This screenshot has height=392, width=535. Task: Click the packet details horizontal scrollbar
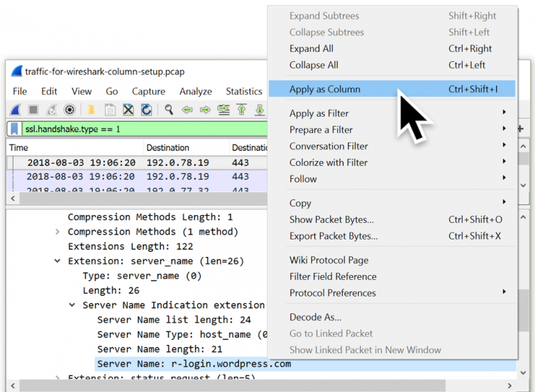point(223,385)
